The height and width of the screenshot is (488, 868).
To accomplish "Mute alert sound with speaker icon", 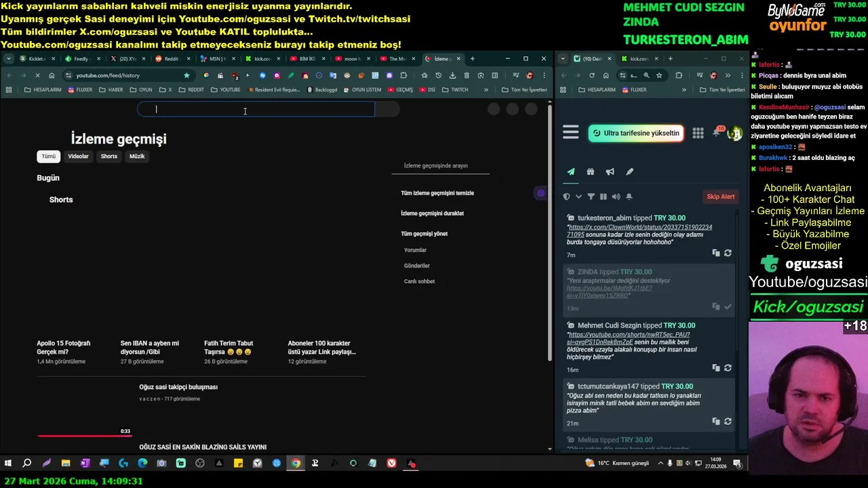I will 616,197.
